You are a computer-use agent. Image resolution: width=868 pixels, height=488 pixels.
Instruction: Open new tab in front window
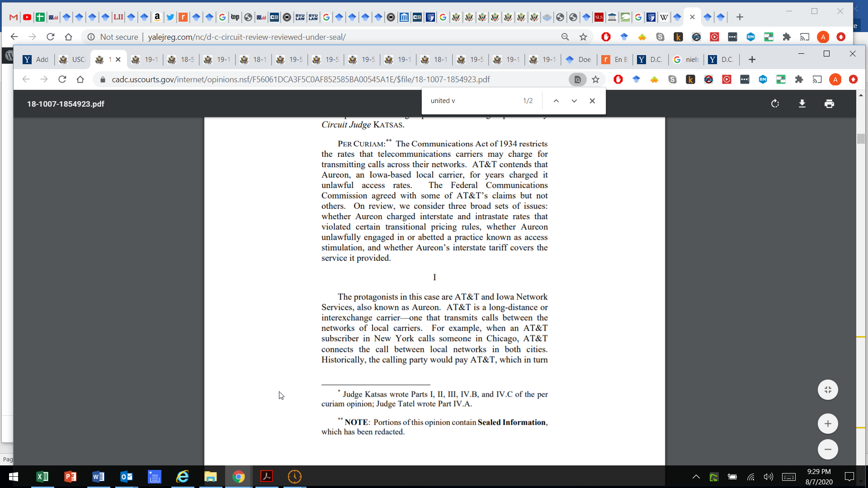[x=752, y=60]
